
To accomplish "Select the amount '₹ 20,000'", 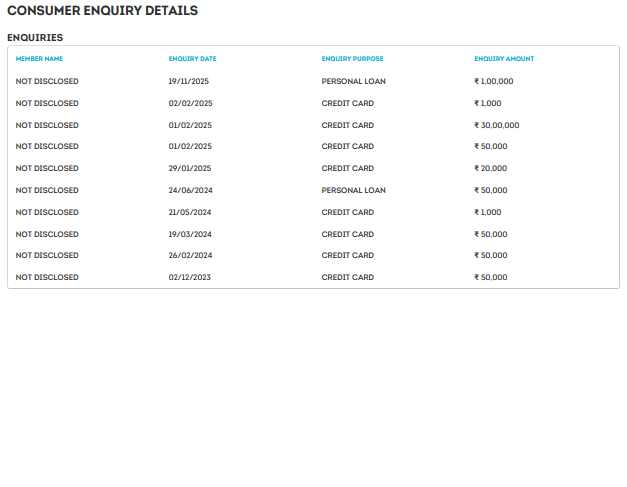I will pyautogui.click(x=491, y=168).
